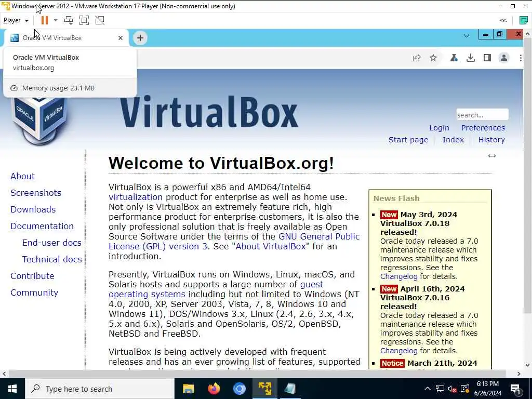
Task: Open the About sidebar link
Action: [x=22, y=177]
